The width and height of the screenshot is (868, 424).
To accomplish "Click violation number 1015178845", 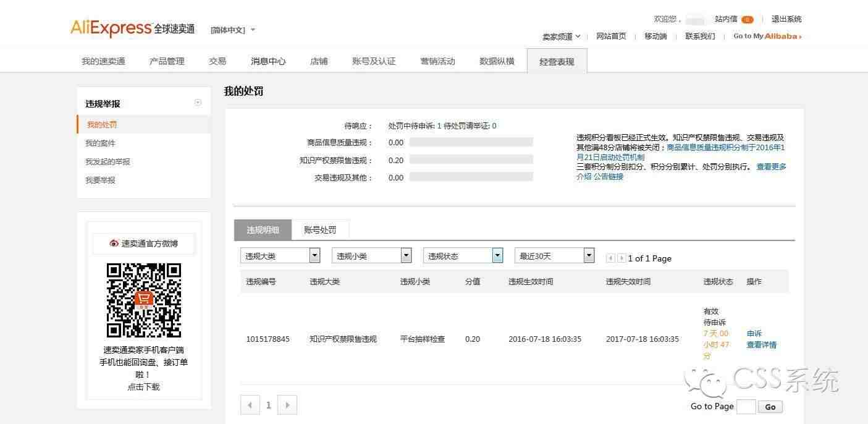I will (x=268, y=339).
